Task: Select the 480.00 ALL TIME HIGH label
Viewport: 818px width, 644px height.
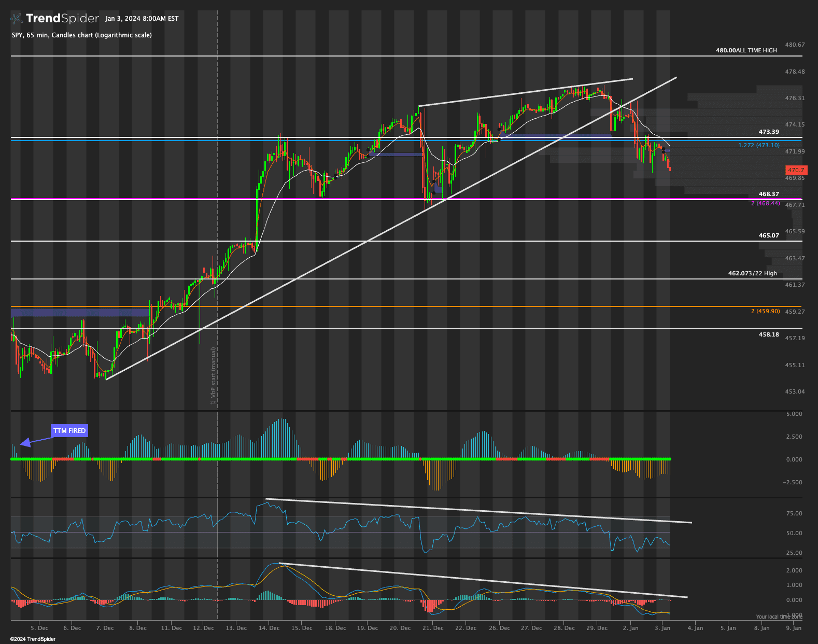Action: (x=746, y=50)
